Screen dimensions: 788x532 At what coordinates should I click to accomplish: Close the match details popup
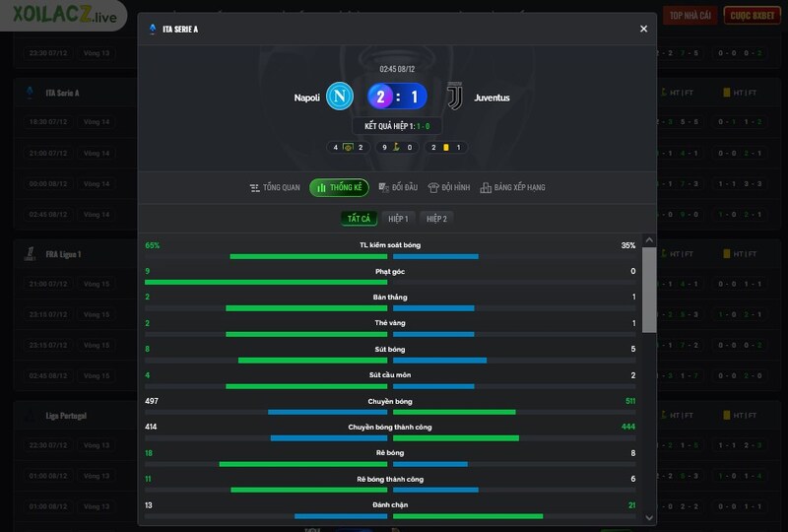pos(644,30)
